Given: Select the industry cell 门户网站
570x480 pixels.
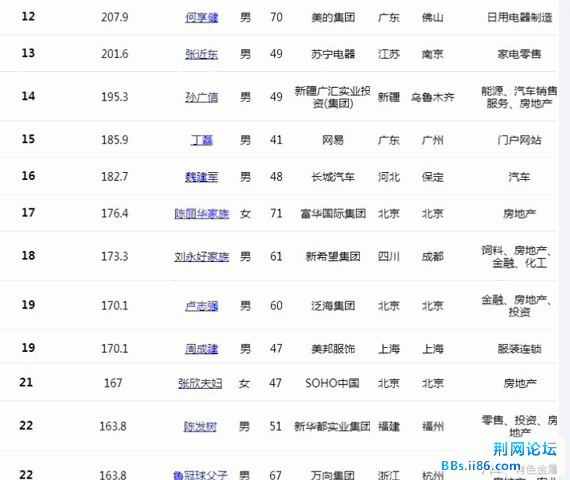Looking at the screenshot, I should click(x=519, y=140).
